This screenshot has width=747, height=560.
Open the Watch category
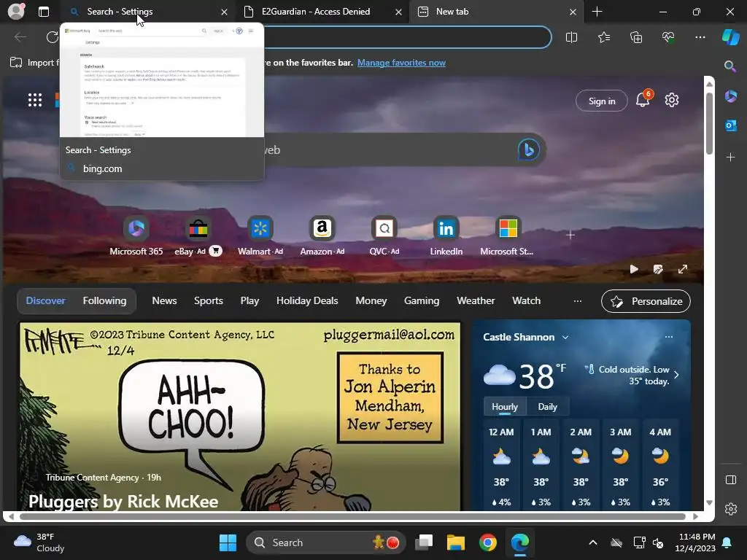click(527, 300)
